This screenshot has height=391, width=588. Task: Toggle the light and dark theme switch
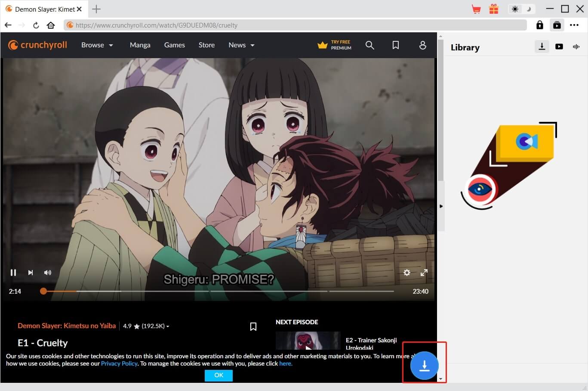point(520,9)
